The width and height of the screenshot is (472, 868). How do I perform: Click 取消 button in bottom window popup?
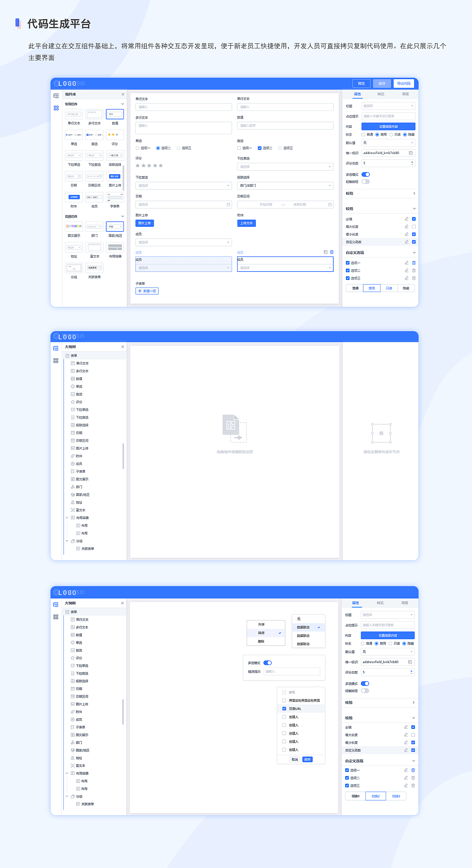295,759
